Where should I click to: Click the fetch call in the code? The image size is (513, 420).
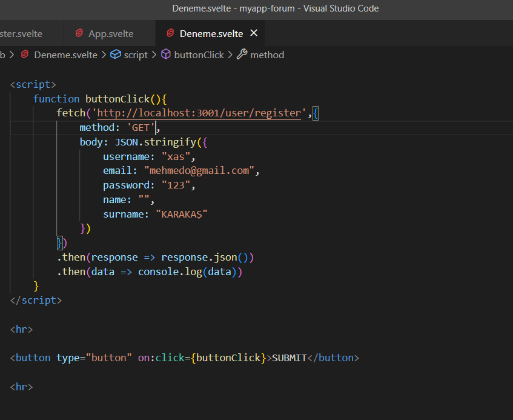click(71, 113)
